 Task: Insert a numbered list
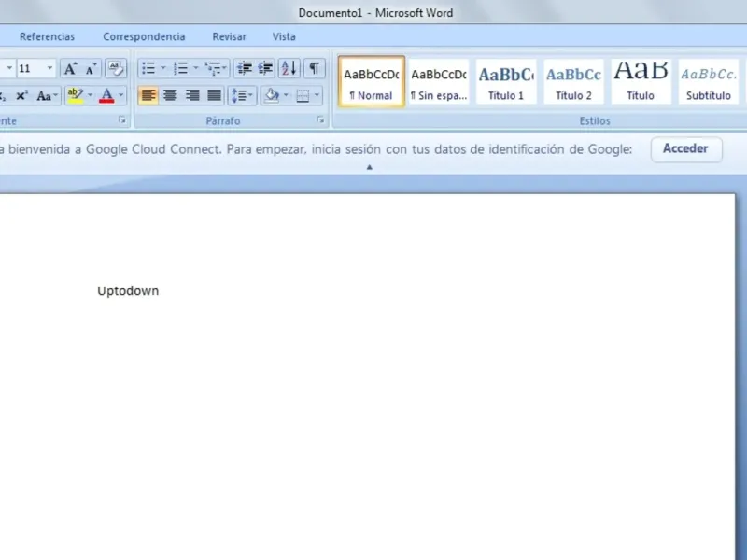click(x=180, y=68)
